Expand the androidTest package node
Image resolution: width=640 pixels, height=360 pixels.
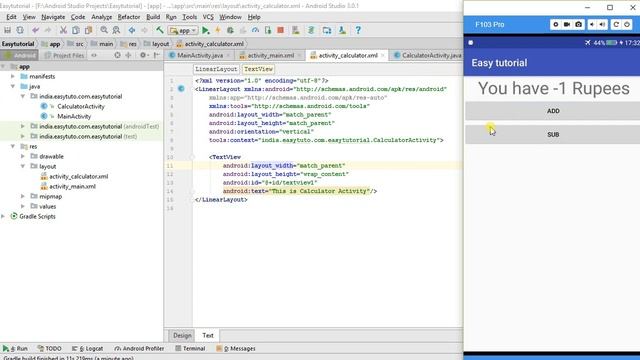click(x=23, y=126)
